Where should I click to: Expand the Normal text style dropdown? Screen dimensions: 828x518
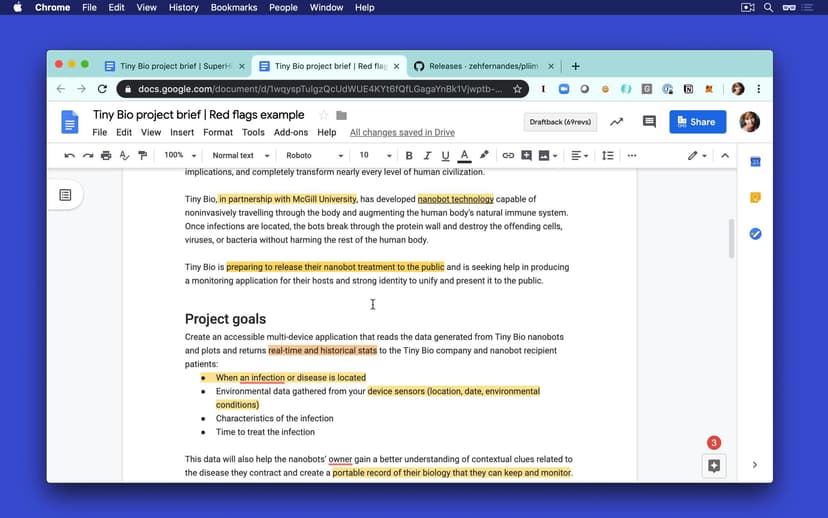click(x=239, y=156)
